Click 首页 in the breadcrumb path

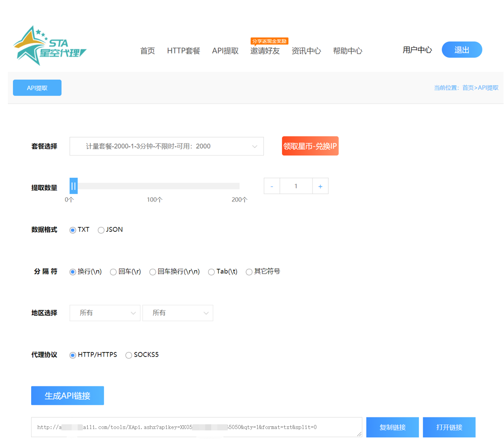[468, 88]
